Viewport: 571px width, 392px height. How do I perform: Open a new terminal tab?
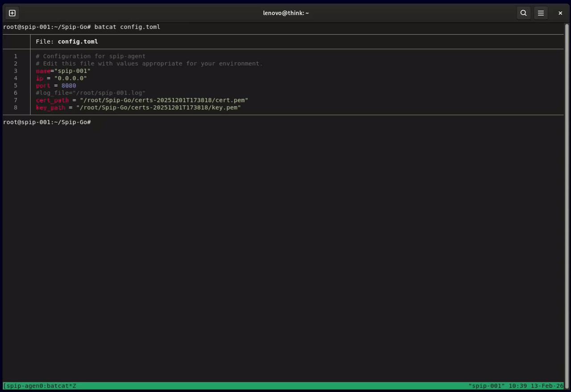12,13
